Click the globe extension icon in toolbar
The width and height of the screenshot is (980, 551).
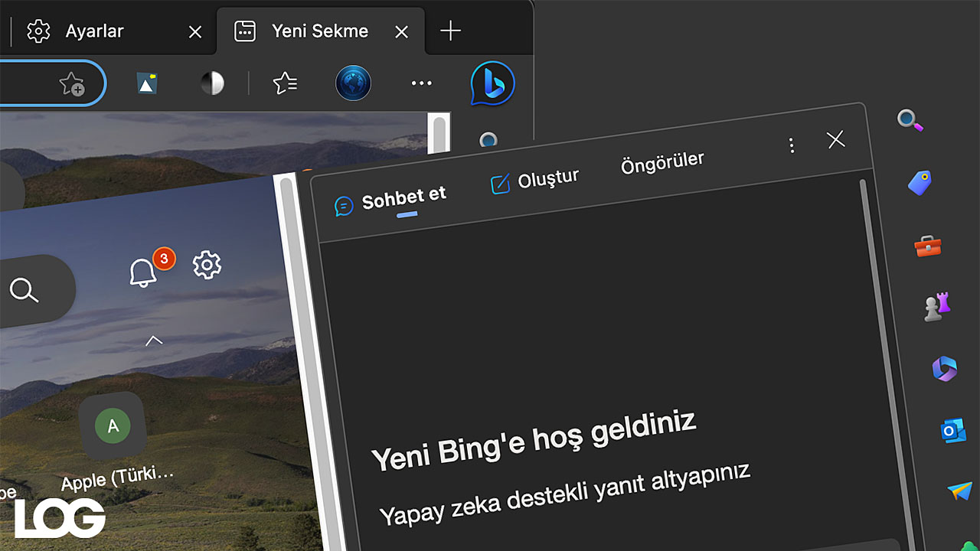(354, 83)
